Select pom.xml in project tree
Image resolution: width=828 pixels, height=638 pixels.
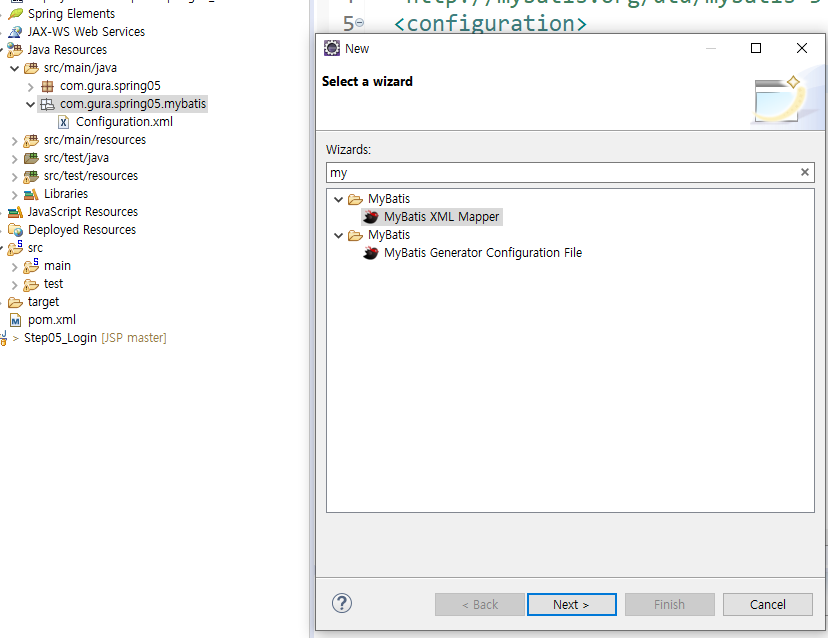pyautogui.click(x=52, y=320)
